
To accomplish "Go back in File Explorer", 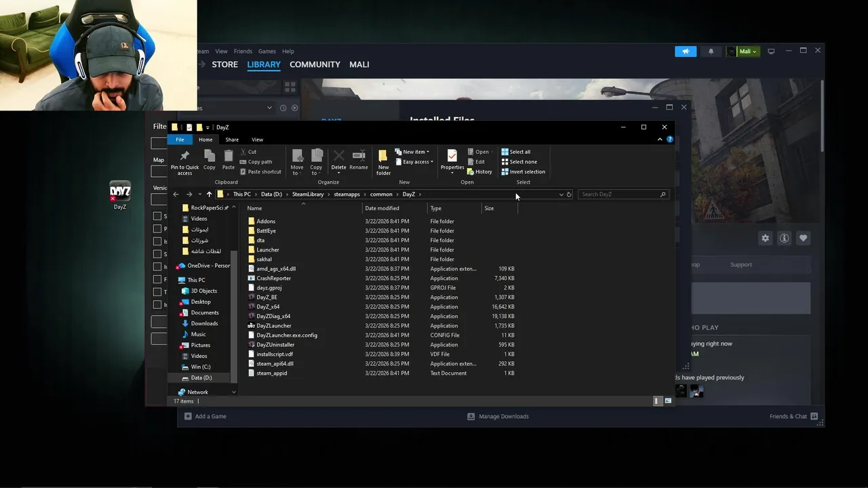I will click(x=176, y=195).
